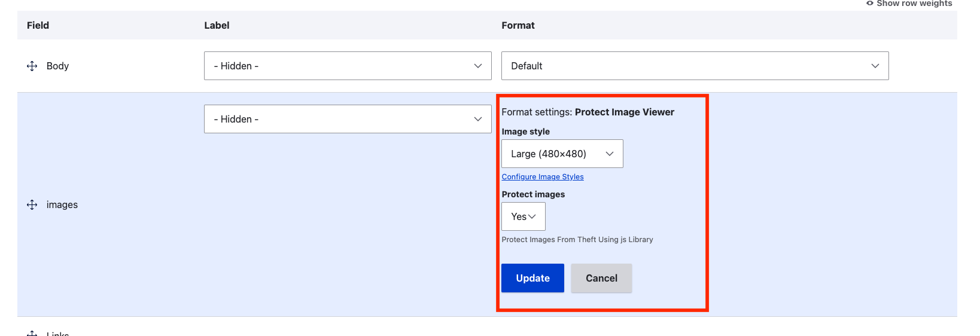Click the Links row drag handle
This screenshot has width=980, height=336.
(x=32, y=333)
